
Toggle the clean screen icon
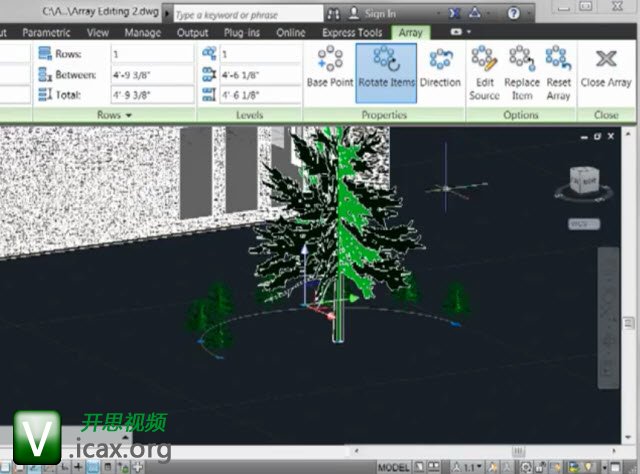pyautogui.click(x=616, y=467)
